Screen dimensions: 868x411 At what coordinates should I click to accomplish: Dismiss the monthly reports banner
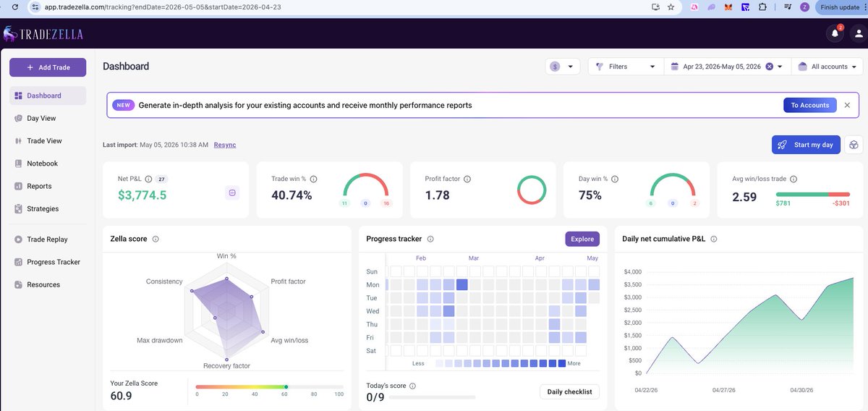[x=847, y=105]
